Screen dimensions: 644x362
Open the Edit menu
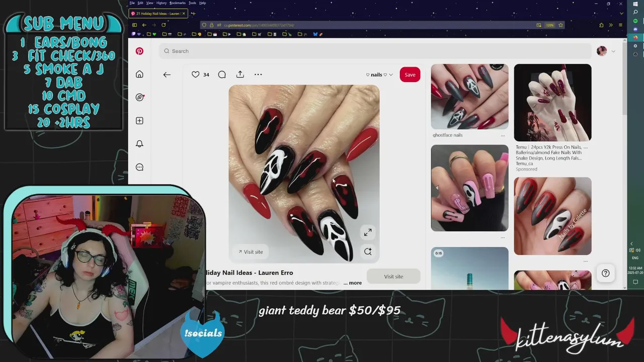click(x=140, y=3)
